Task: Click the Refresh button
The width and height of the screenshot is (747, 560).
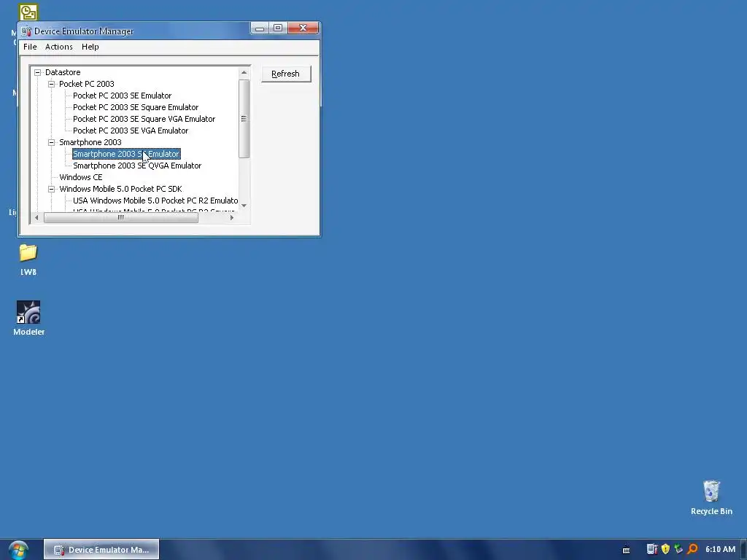Action: (286, 74)
